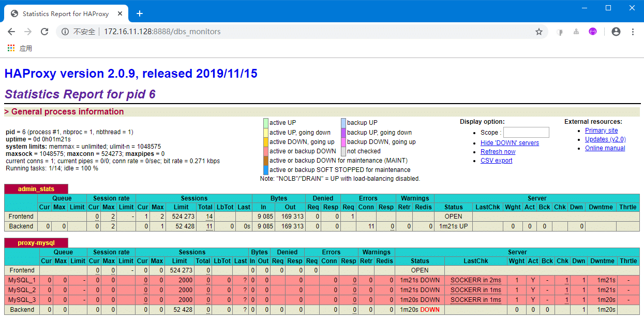Click the forward navigation arrow
Viewport: 644px width, 317px height.
(28, 32)
